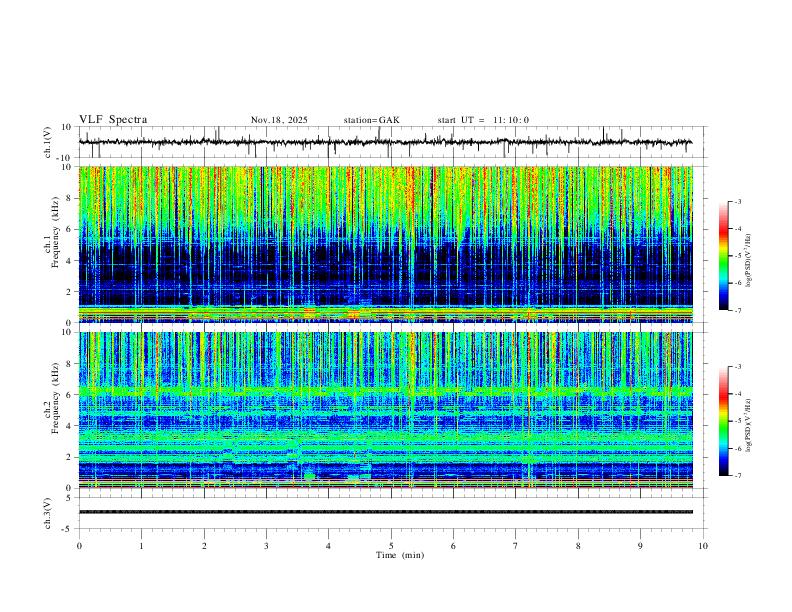The width and height of the screenshot is (792, 612).
Task: Click the time axis tick label "8"
Action: tap(578, 546)
